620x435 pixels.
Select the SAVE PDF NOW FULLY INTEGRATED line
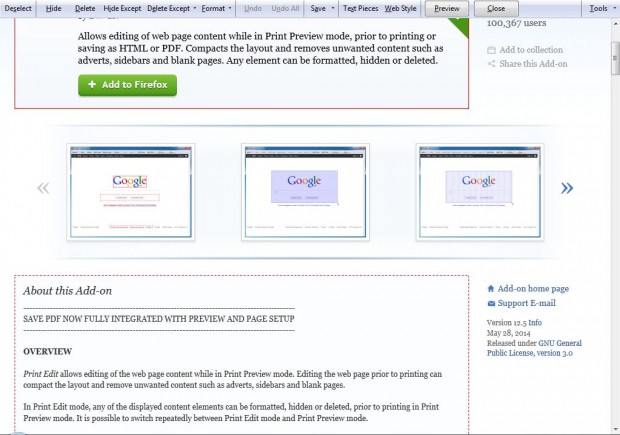pos(159,319)
